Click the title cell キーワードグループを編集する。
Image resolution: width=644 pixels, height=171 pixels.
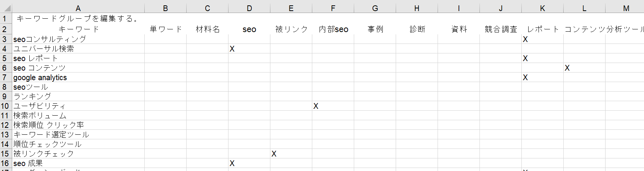[x=78, y=18]
